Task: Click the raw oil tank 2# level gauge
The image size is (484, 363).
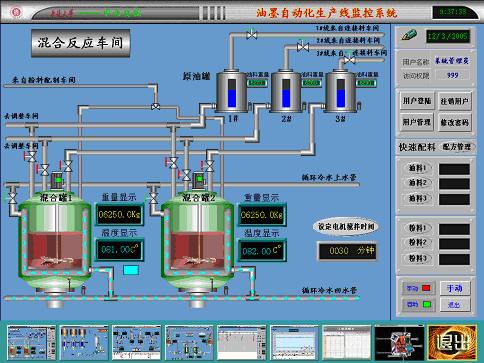Action: (x=286, y=93)
